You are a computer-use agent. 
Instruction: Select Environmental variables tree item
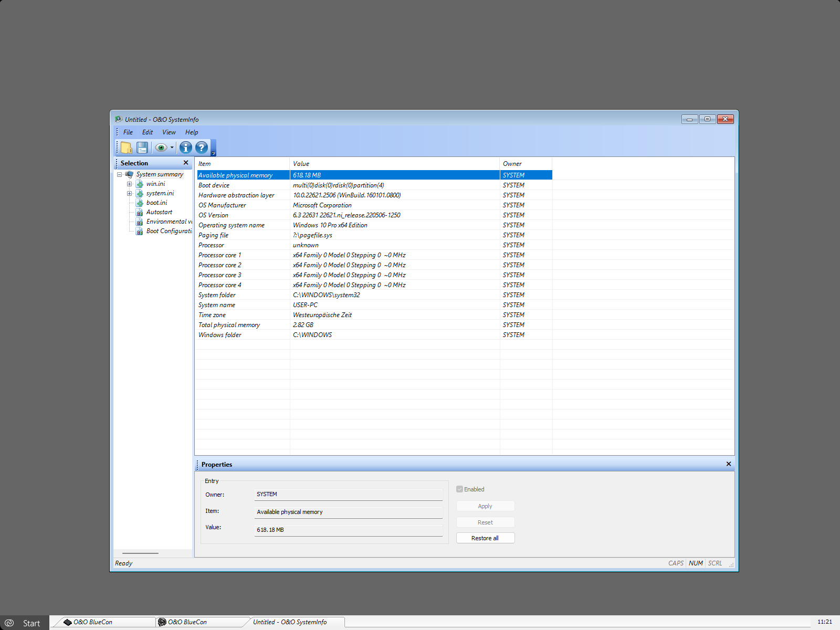(169, 222)
